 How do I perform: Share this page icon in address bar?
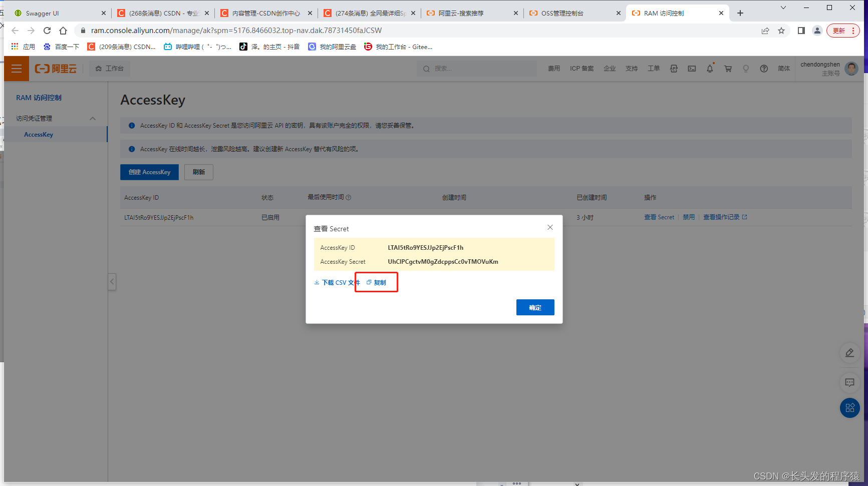click(x=765, y=31)
